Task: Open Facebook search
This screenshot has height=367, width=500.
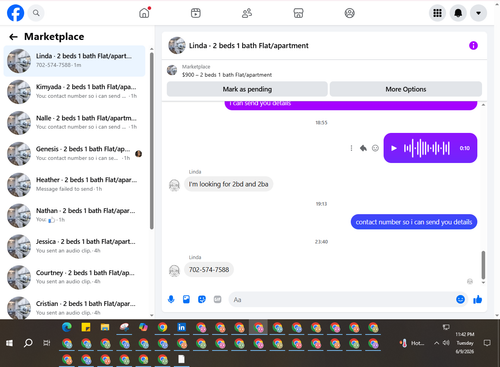Action: [x=36, y=13]
